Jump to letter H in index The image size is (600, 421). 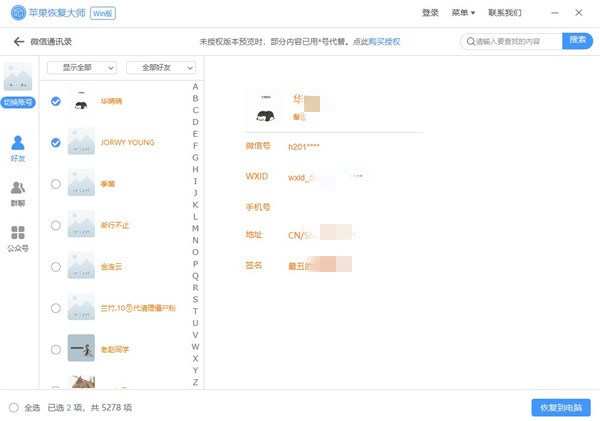click(x=195, y=169)
